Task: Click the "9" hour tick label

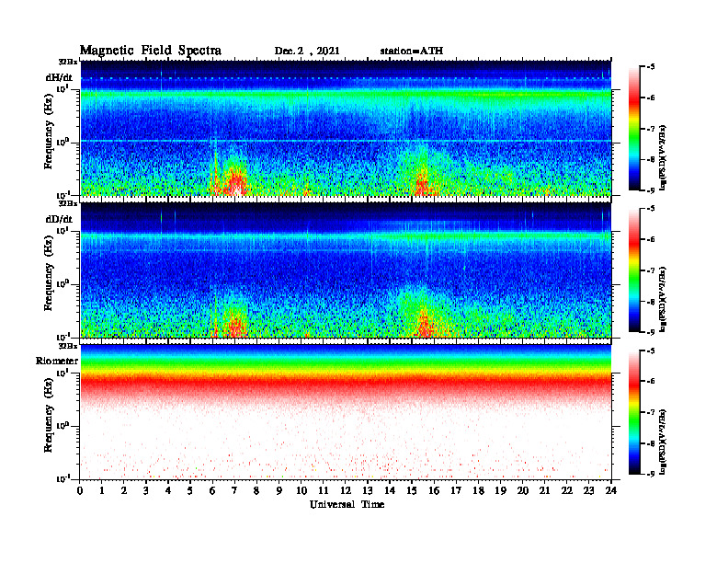Action: click(x=279, y=490)
